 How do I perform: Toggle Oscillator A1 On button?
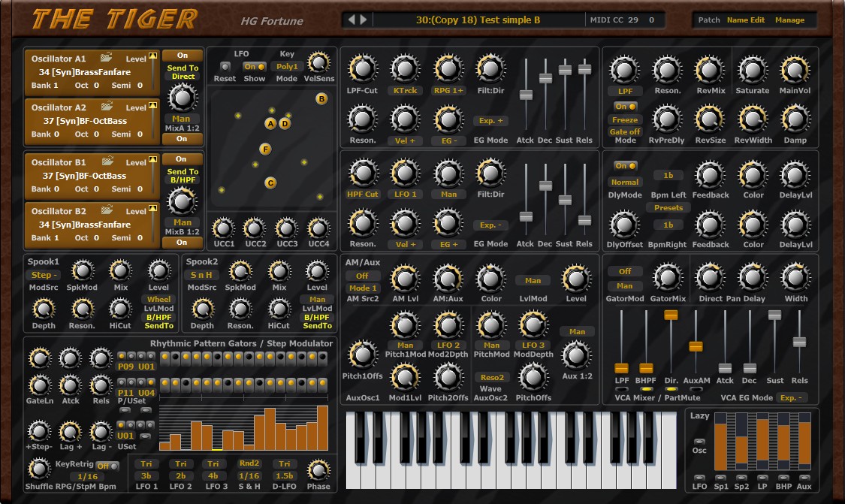pos(183,55)
